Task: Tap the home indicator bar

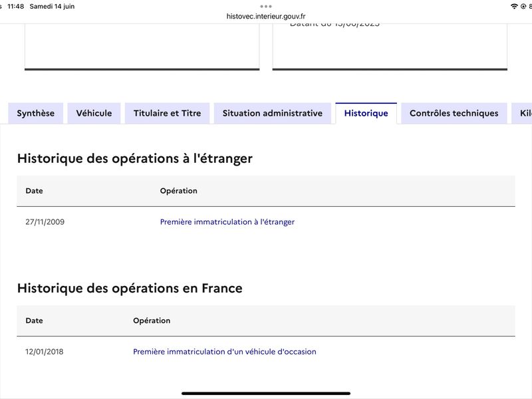Action: pos(266,394)
